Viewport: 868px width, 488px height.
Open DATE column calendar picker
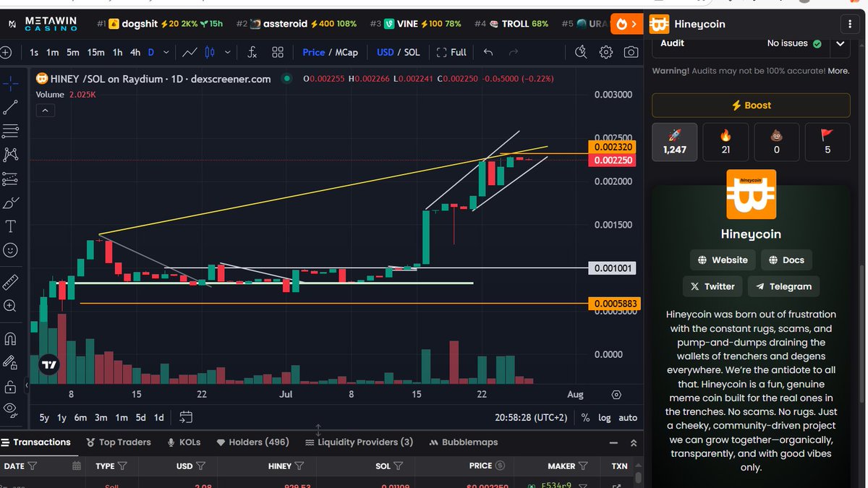tap(76, 466)
